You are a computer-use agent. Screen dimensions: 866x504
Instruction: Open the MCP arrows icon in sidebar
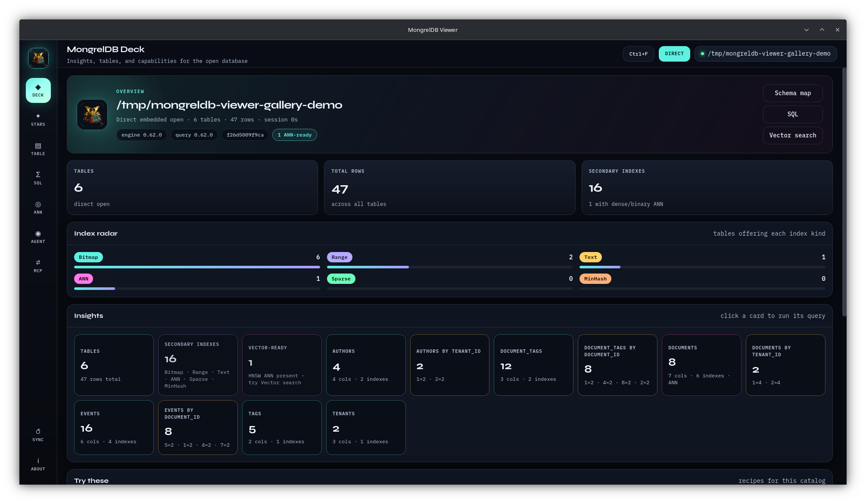pyautogui.click(x=38, y=266)
